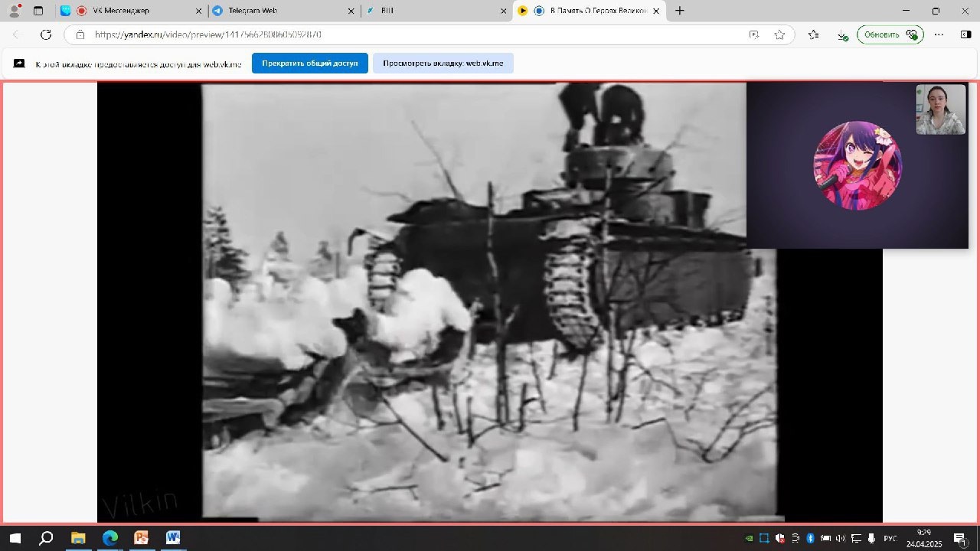Open the Downloads icon
This screenshot has height=551, width=980.
(842, 34)
